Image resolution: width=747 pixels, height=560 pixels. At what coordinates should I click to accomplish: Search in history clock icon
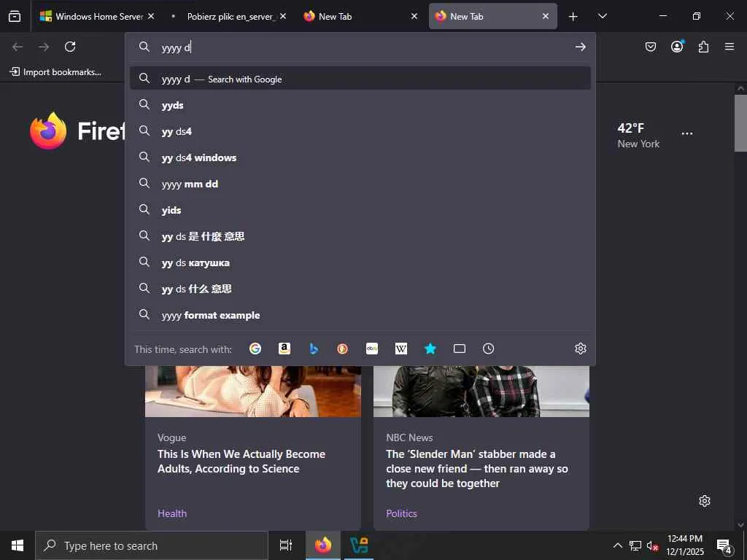(488, 349)
